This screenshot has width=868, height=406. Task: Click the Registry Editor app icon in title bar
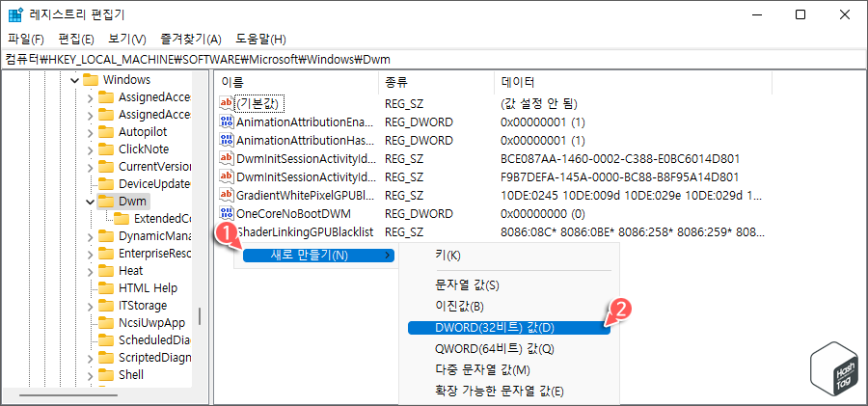coord(14,15)
